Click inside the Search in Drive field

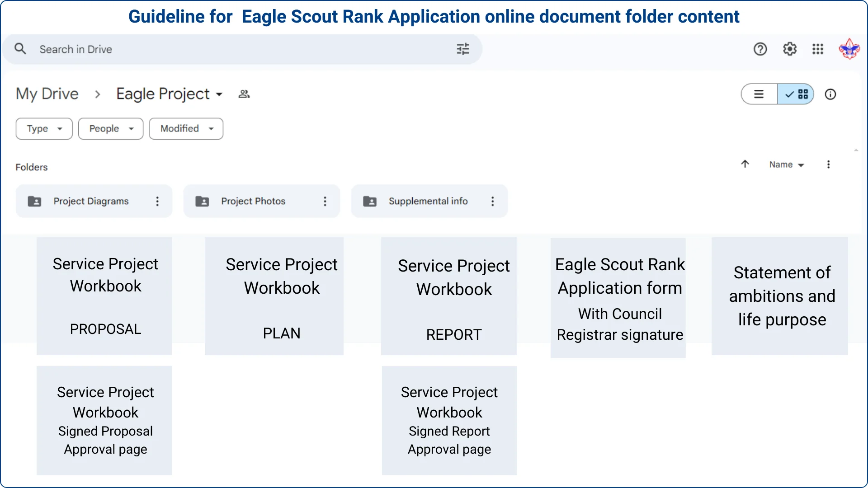point(181,49)
